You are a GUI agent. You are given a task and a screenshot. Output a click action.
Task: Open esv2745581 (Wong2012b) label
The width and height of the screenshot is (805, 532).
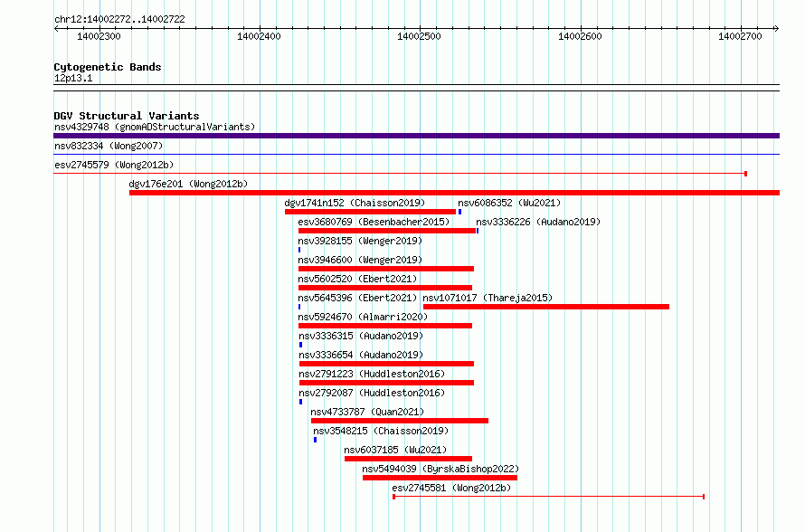(451, 488)
